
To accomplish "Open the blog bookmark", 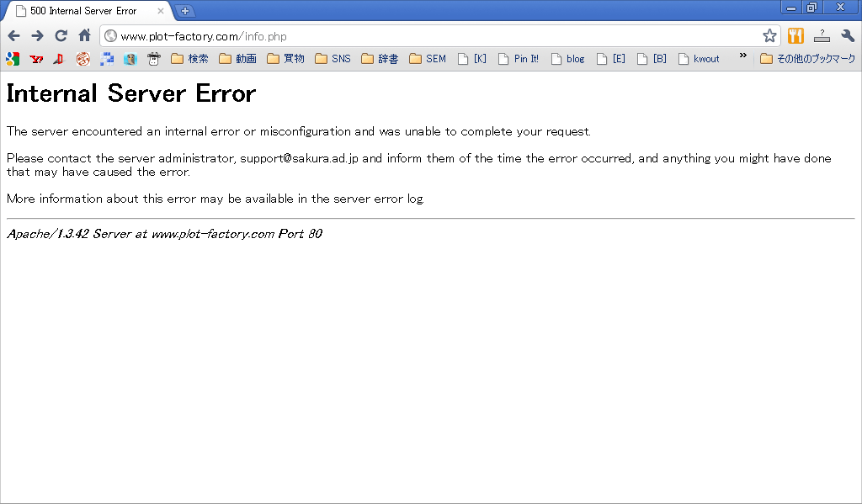I will coord(568,59).
